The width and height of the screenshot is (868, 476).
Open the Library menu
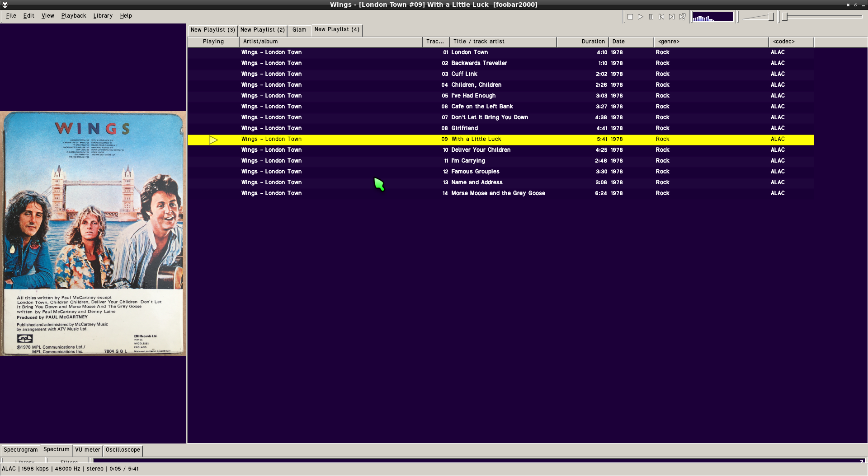[x=103, y=16]
